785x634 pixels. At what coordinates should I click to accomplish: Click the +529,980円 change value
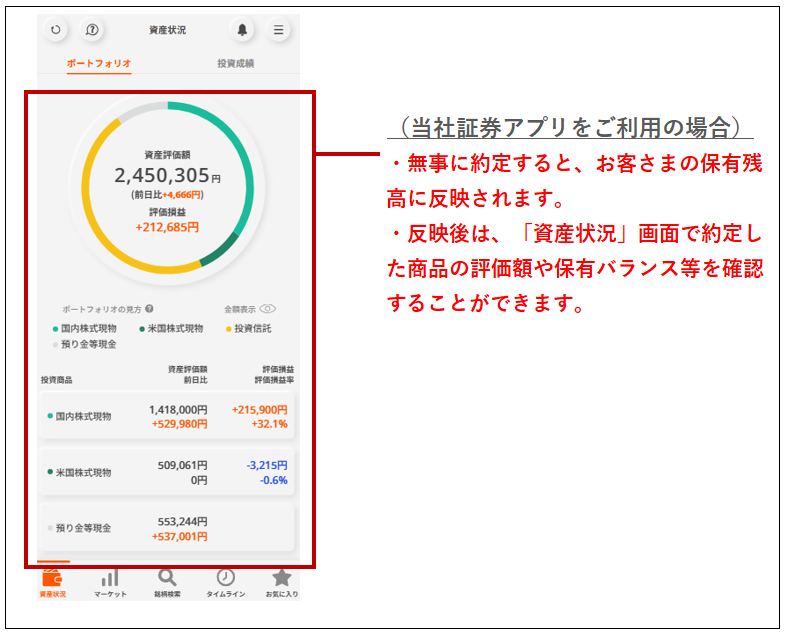point(180,424)
